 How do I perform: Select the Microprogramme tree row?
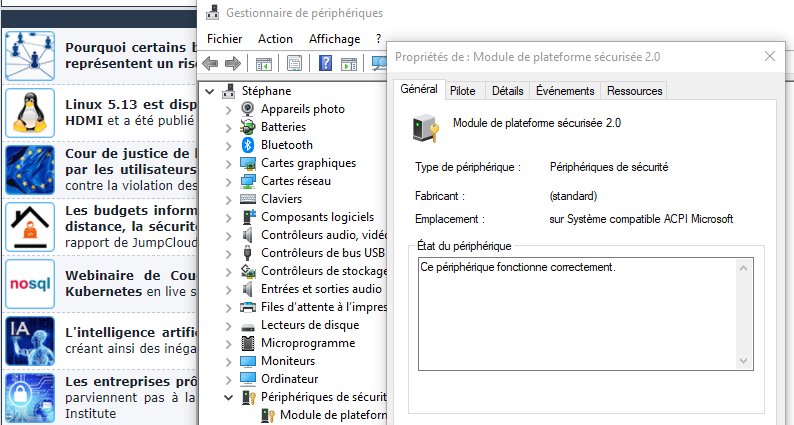(307, 343)
